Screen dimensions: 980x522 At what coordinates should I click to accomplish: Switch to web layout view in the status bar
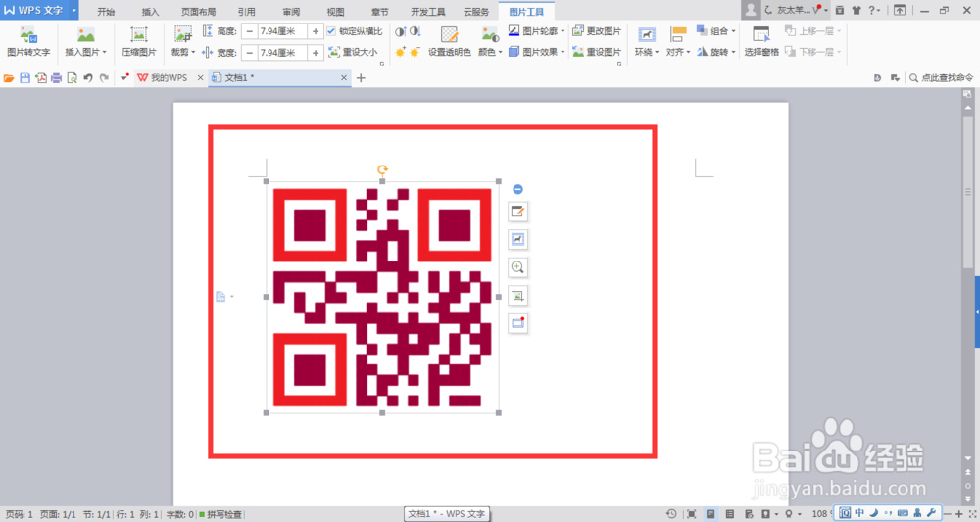click(748, 514)
